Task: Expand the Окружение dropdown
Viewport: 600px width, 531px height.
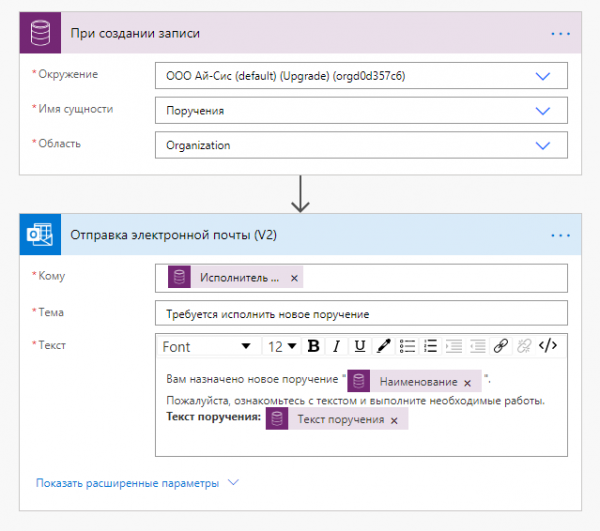Action: coord(543,76)
